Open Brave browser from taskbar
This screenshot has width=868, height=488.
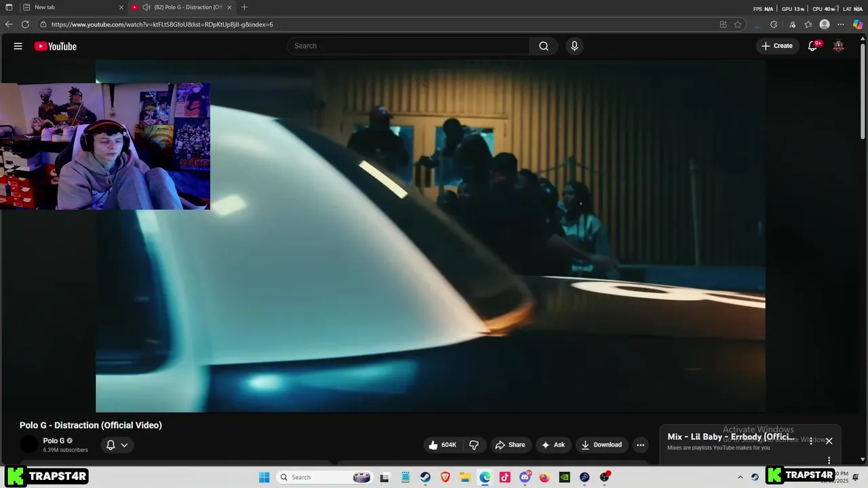pyautogui.click(x=446, y=477)
